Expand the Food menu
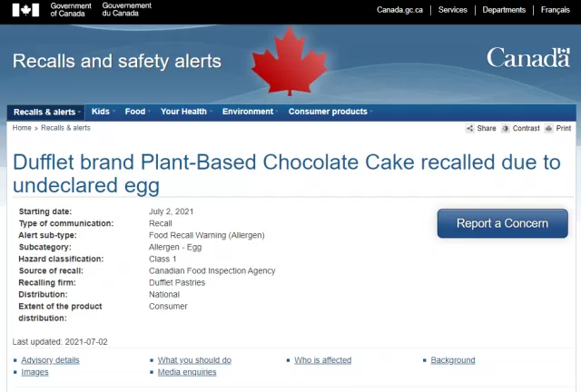 [x=135, y=112]
